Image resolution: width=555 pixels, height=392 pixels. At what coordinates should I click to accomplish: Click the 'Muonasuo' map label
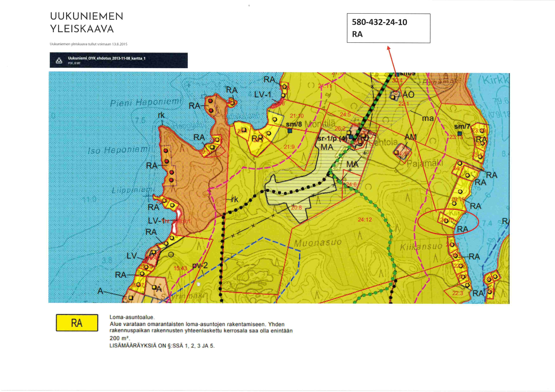coord(318,242)
